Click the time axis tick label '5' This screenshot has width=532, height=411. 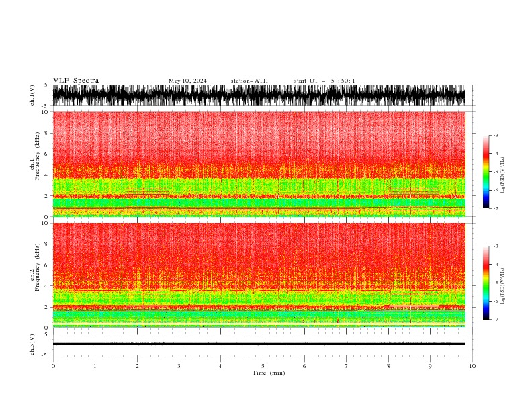pyautogui.click(x=263, y=366)
